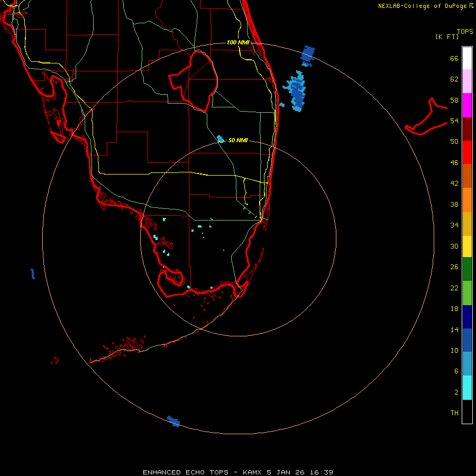476x476 pixels.
Task: Click the black TH legend swatch
Action: (x=467, y=411)
